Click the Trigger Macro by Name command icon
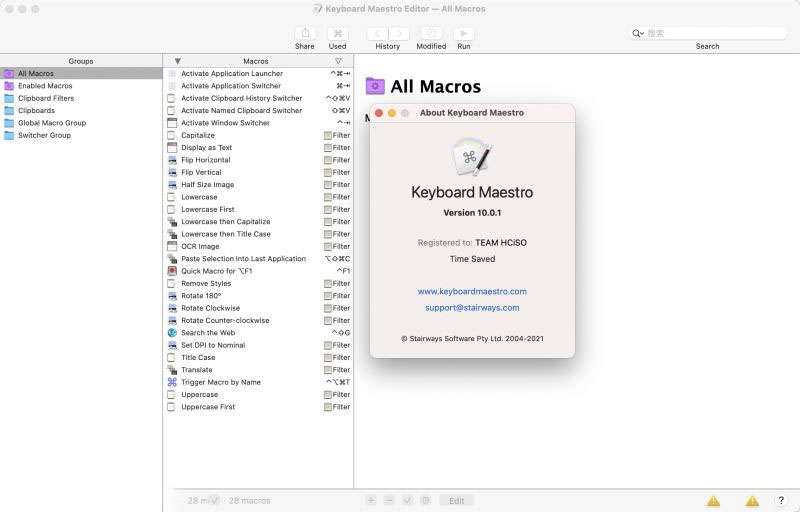This screenshot has width=800, height=512. (172, 382)
